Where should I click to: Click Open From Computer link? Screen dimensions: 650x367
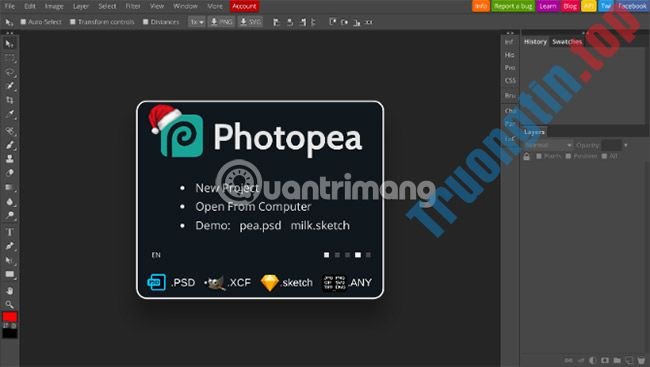(x=253, y=207)
